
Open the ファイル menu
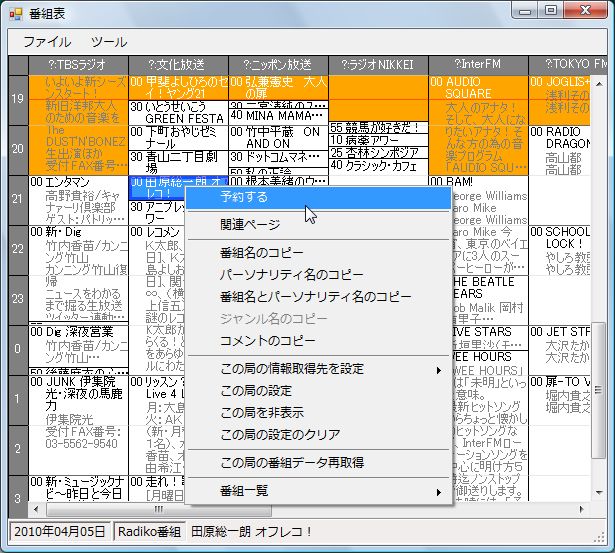[47, 42]
